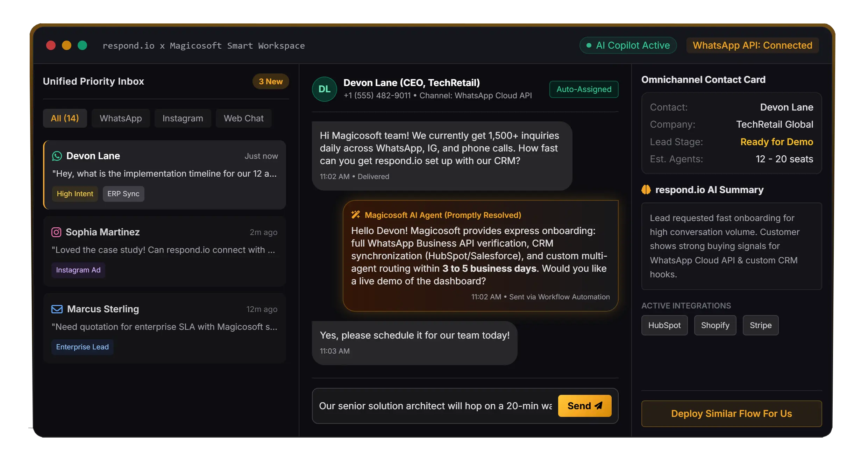The height and width of the screenshot is (469, 868).
Task: Click the red close window dot
Action: (x=51, y=45)
